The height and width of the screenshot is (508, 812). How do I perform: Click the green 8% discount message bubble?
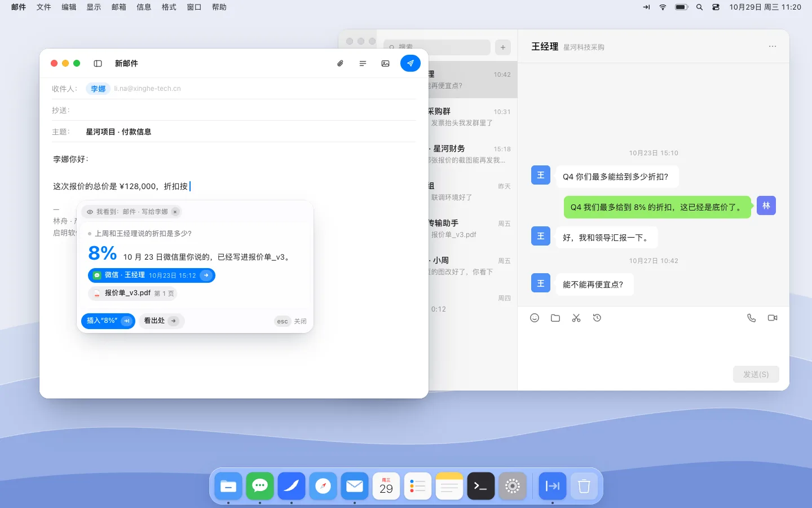click(x=657, y=207)
